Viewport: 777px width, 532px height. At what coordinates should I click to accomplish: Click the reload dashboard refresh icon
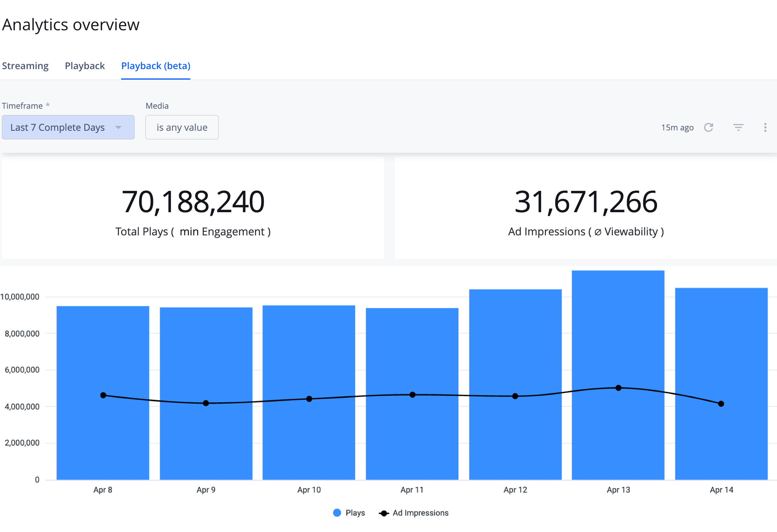[709, 127]
